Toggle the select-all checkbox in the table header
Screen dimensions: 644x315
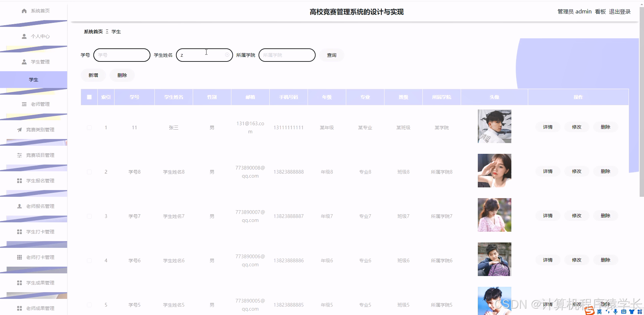(x=89, y=97)
